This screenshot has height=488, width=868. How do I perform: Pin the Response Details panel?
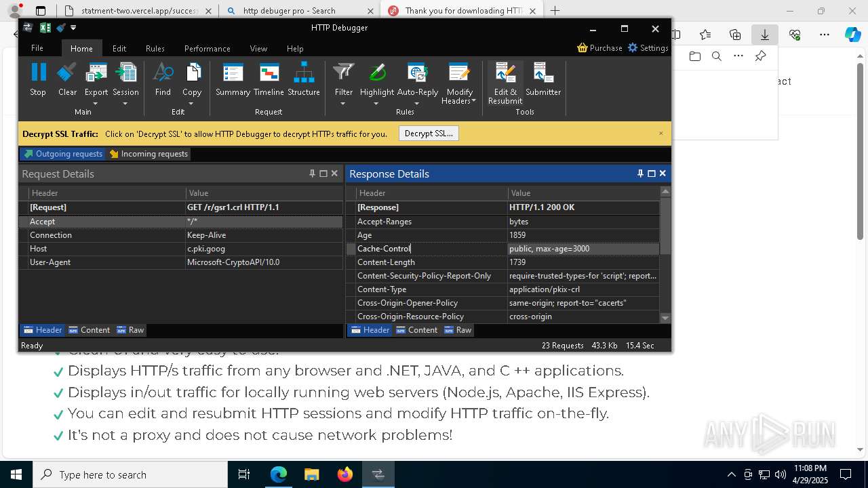point(640,174)
